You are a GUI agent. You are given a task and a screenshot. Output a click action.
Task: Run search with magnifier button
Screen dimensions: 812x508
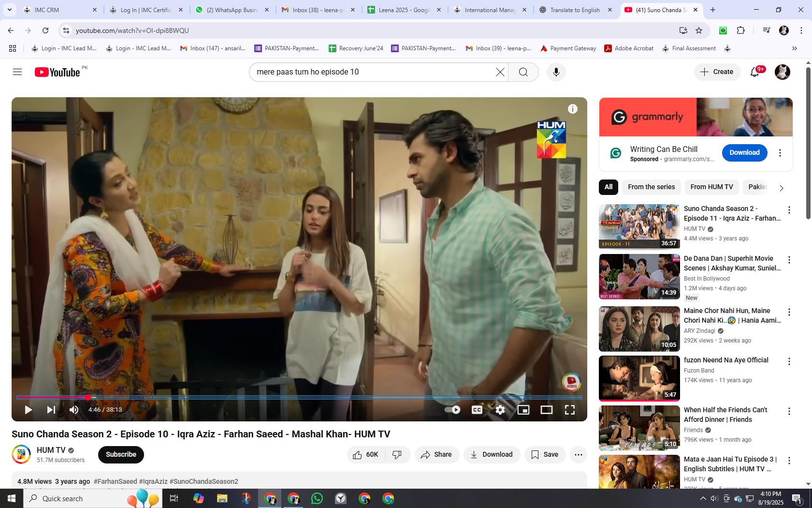pos(523,72)
